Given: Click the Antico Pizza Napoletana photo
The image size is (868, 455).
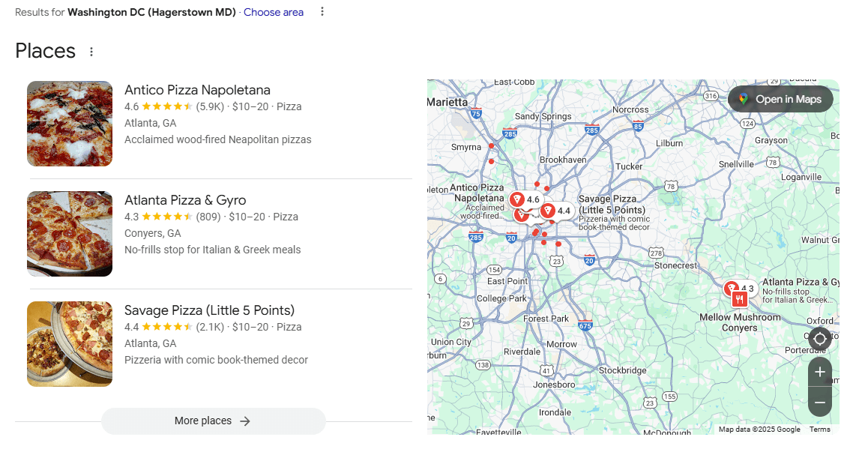Looking at the screenshot, I should [x=70, y=124].
